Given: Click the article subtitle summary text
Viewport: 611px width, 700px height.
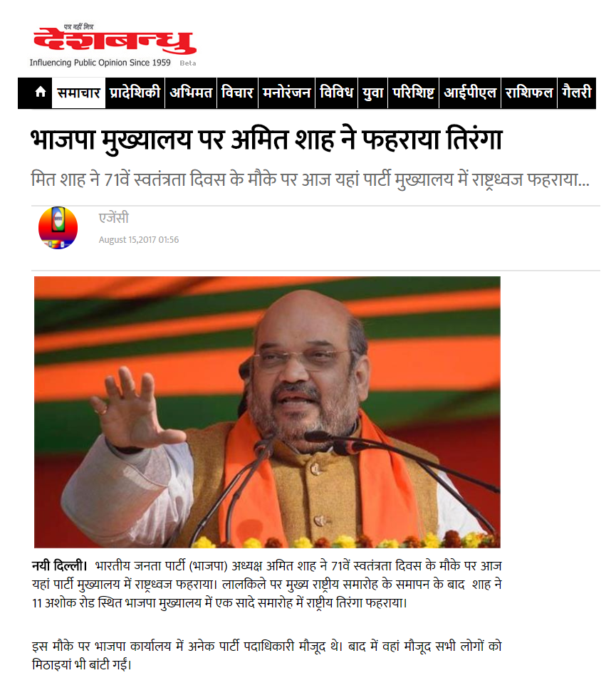Looking at the screenshot, I should (310, 180).
